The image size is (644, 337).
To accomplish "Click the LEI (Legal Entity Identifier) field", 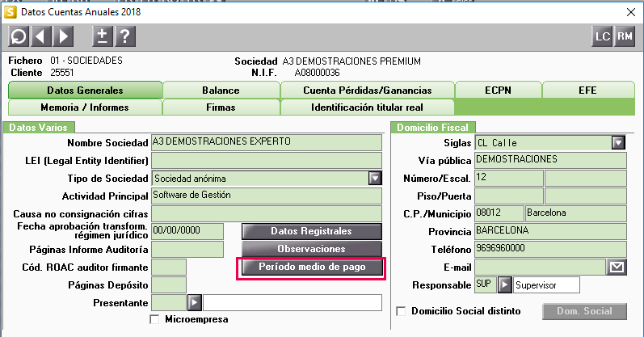I will pos(267,160).
